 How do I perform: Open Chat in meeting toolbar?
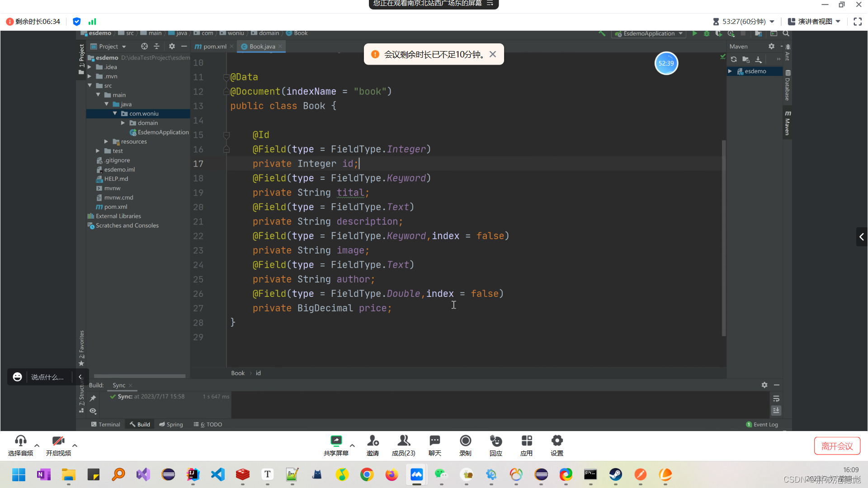pyautogui.click(x=435, y=446)
